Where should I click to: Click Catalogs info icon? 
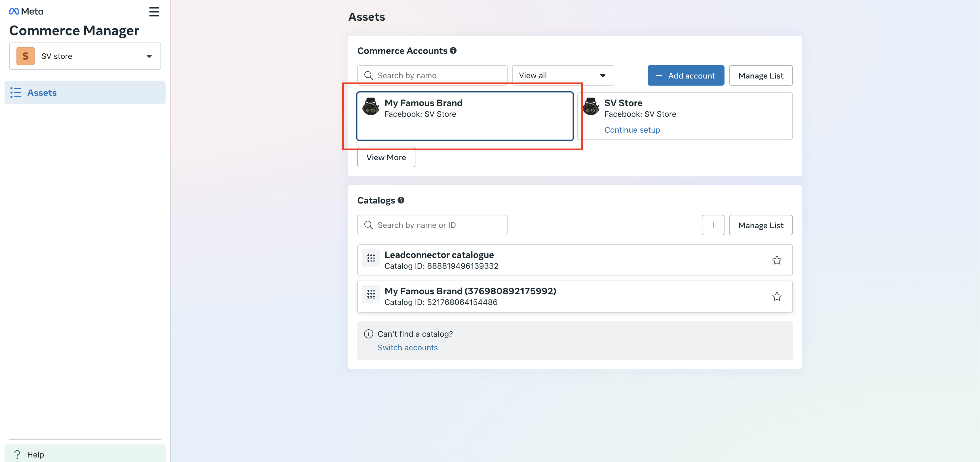pyautogui.click(x=401, y=200)
